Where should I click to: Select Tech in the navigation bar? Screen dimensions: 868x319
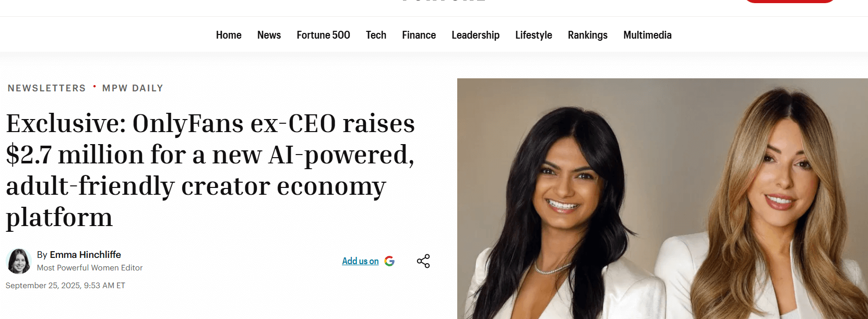376,35
